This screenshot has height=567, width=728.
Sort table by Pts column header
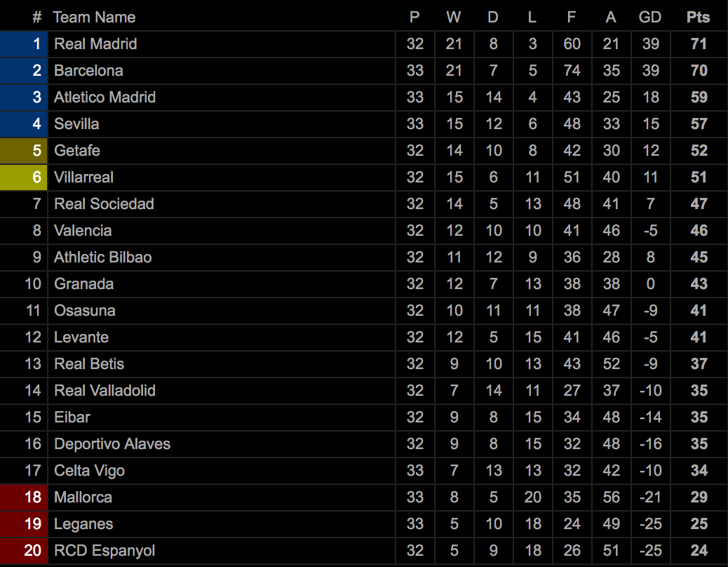pyautogui.click(x=699, y=18)
